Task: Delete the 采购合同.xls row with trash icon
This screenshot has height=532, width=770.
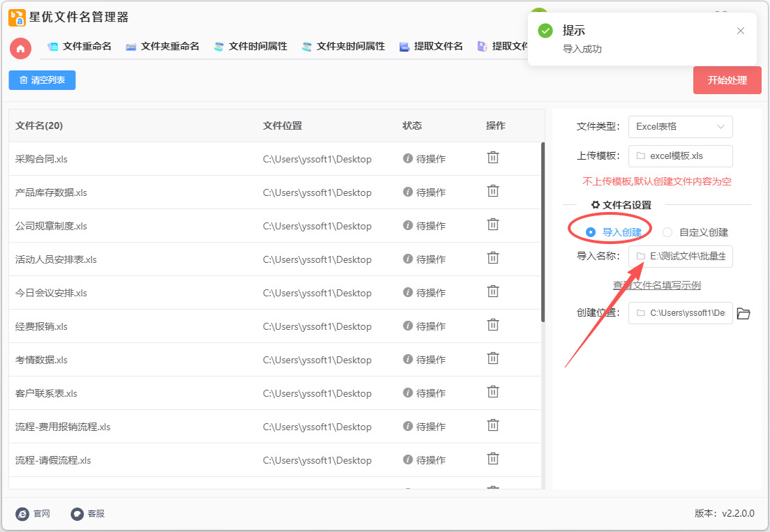Action: pyautogui.click(x=492, y=158)
